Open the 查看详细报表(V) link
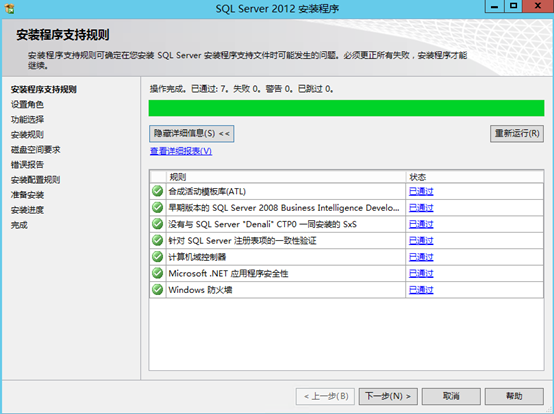Image resolution: width=554 pixels, height=414 pixels. point(181,151)
